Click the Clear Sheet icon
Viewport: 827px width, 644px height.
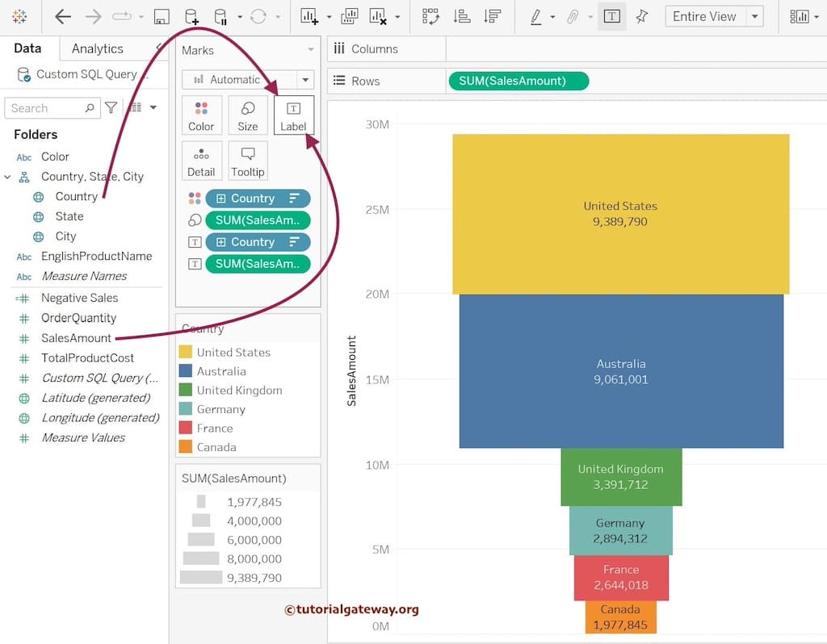click(378, 17)
